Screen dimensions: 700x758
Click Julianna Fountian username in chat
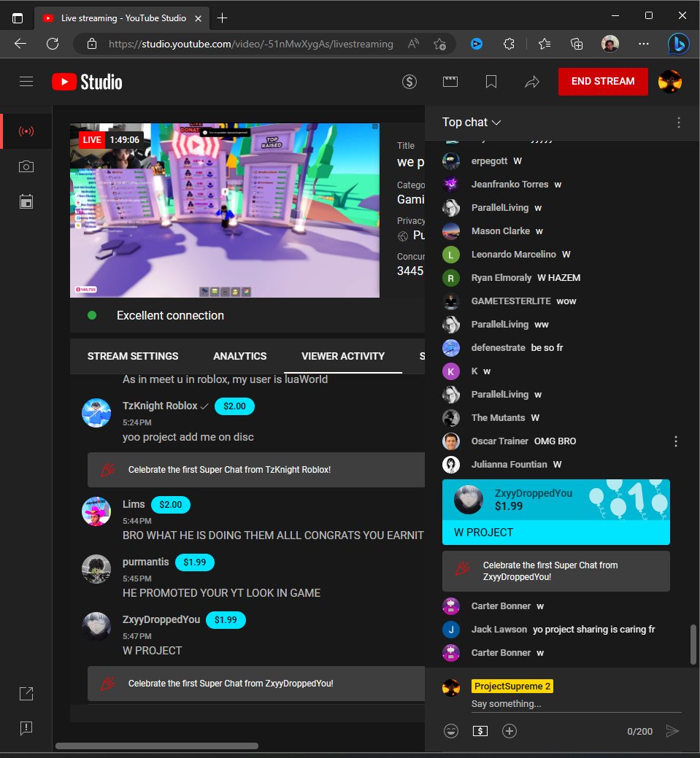(x=509, y=465)
